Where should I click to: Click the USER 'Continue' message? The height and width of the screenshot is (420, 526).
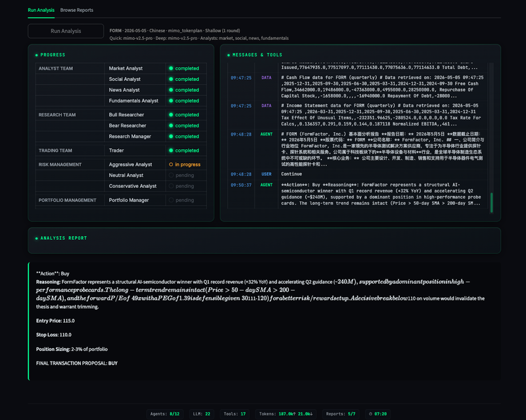(x=358, y=174)
